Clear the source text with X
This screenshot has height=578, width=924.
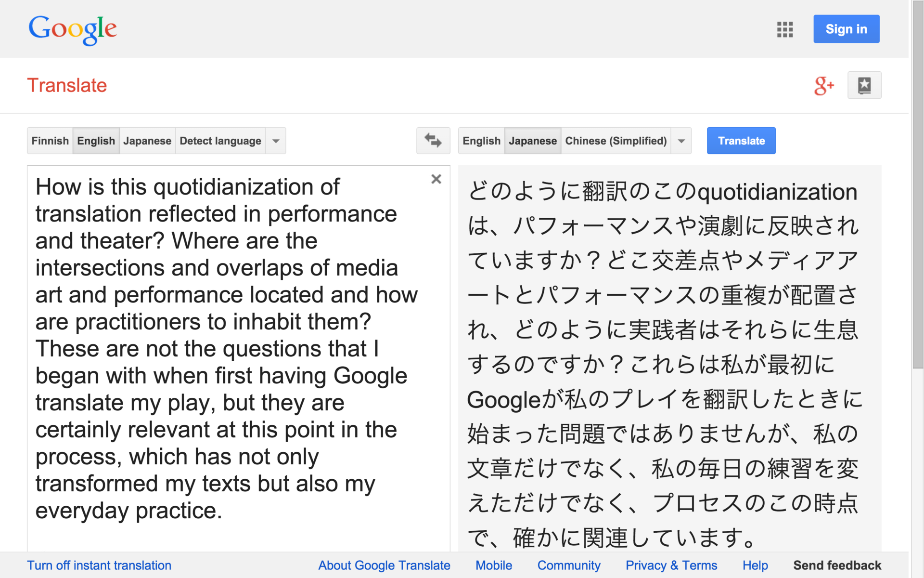436,179
